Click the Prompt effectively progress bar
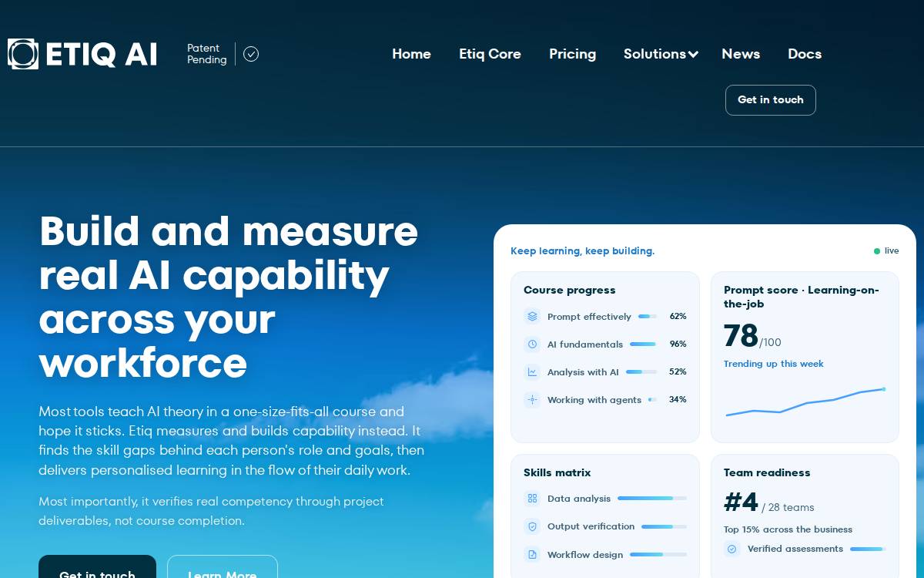This screenshot has width=924, height=578. [648, 317]
